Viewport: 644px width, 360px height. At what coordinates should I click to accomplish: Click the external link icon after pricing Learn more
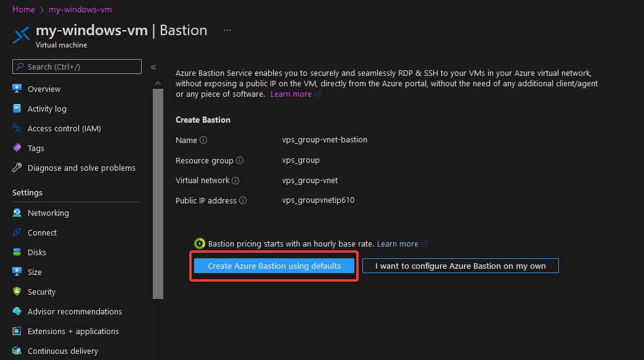[425, 243]
